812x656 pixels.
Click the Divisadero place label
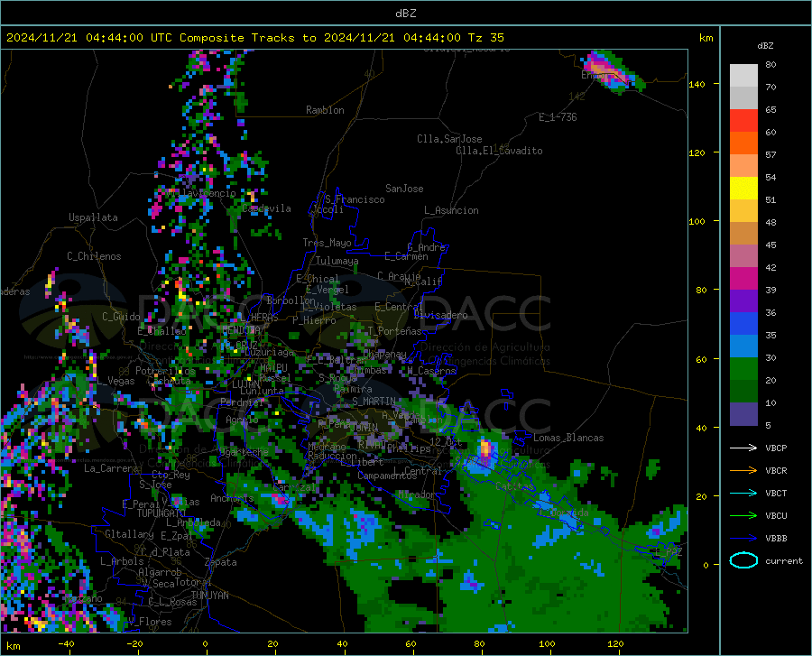tap(440, 315)
